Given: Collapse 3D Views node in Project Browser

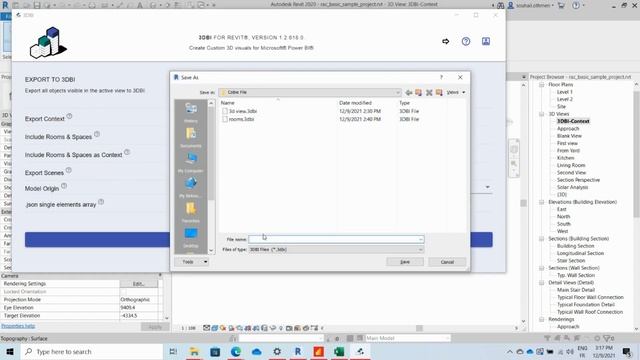Looking at the screenshot, I should coord(542,114).
